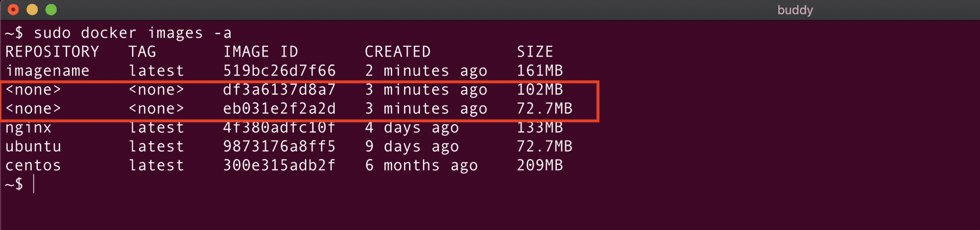
Task: Click the yellow minimize window button
Action: pyautogui.click(x=32, y=10)
